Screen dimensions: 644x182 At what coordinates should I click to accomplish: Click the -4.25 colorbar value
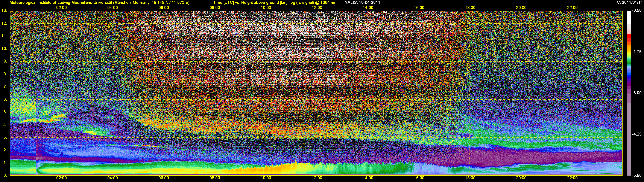(637, 134)
